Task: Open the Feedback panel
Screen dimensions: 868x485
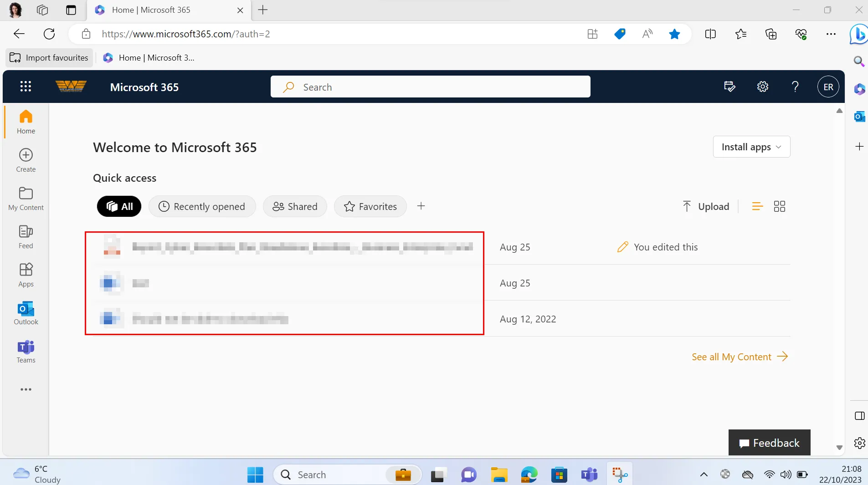Action: [769, 443]
